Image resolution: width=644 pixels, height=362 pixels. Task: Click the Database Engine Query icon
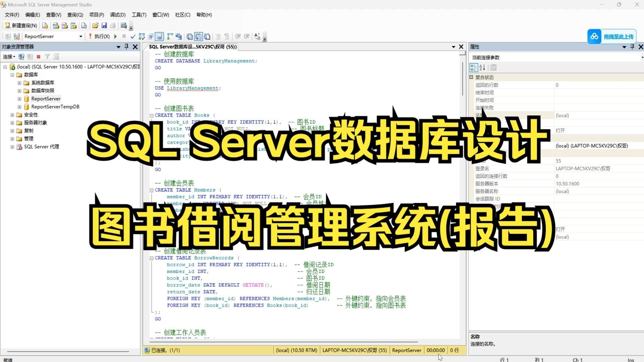click(45, 25)
